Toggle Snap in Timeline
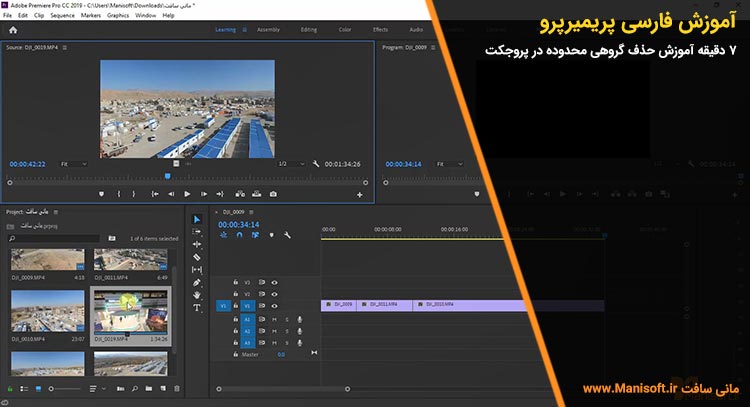The height and width of the screenshot is (407, 750). tap(240, 235)
